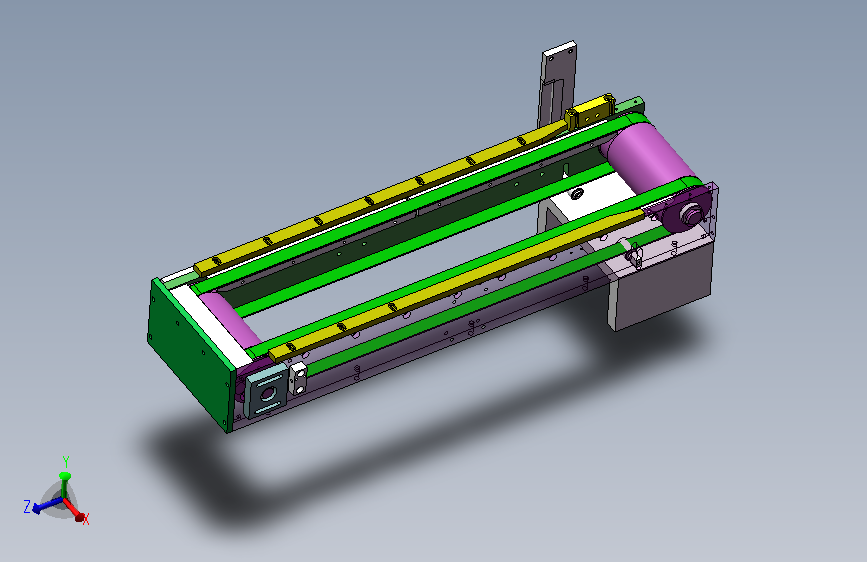Select the yellow clamp bracket near the vertical plate
This screenshot has height=562, width=867.
coord(591,113)
